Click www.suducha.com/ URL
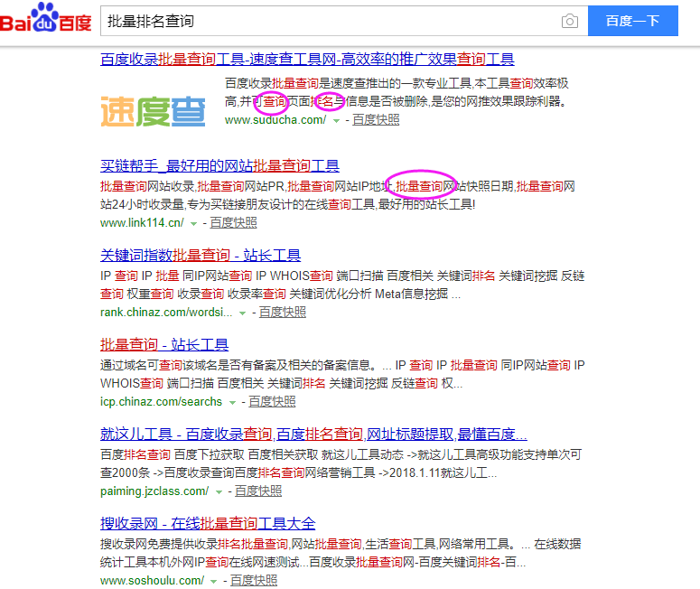The image size is (700, 589). pos(275,119)
